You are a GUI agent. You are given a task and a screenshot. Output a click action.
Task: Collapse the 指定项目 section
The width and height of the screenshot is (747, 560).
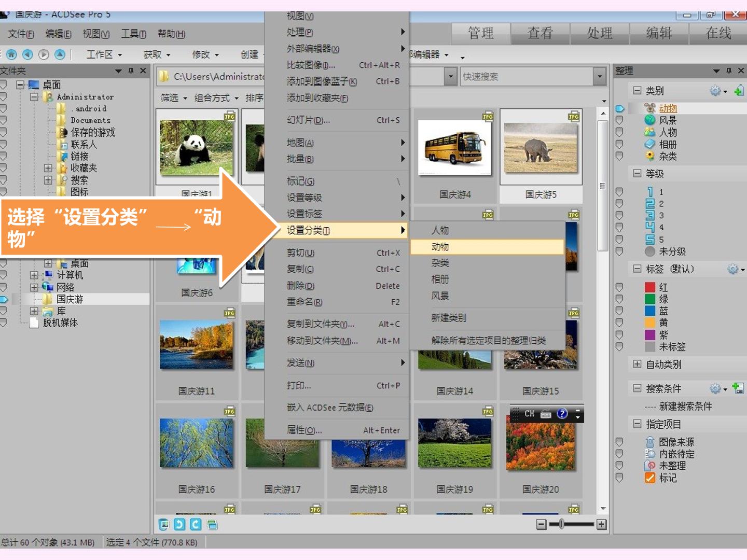(x=637, y=424)
